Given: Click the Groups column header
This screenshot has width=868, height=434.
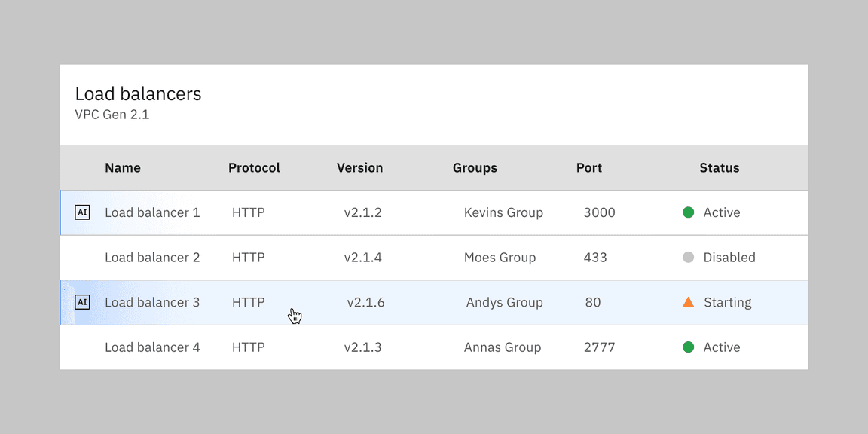Looking at the screenshot, I should coord(475,168).
